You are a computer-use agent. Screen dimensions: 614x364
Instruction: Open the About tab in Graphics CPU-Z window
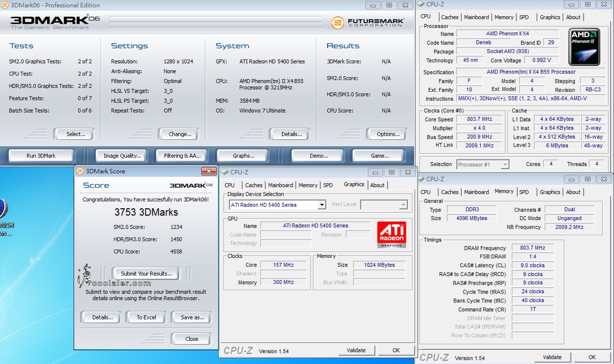[x=377, y=185]
